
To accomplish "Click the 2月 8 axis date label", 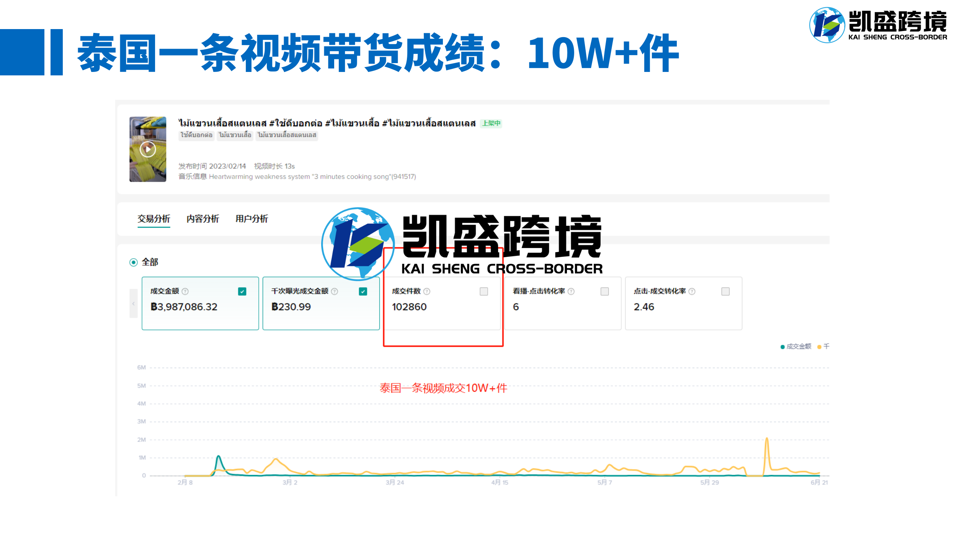I will (x=185, y=483).
